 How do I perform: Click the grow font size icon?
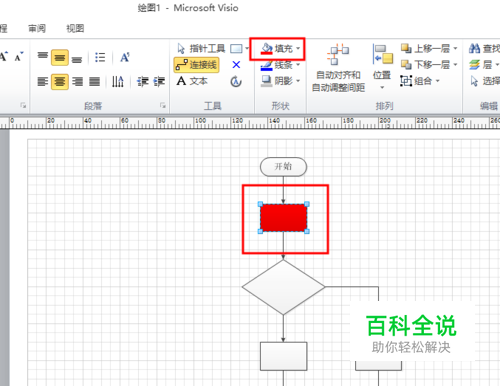coord(3,57)
